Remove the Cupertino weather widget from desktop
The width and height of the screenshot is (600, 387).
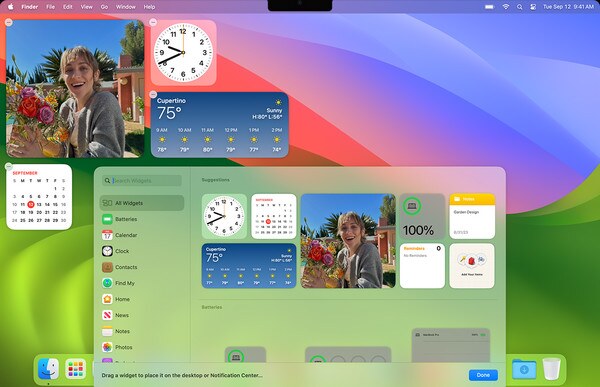tap(153, 94)
